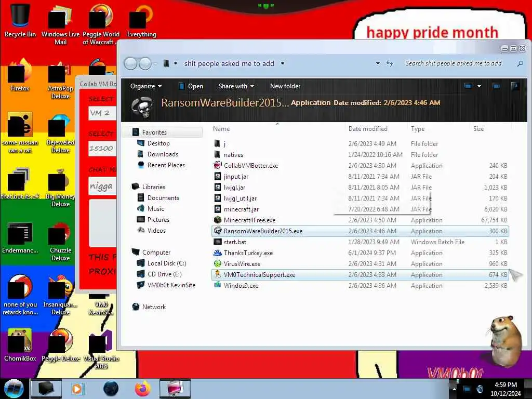Open the Recycle Bin desktop icon

click(x=20, y=19)
